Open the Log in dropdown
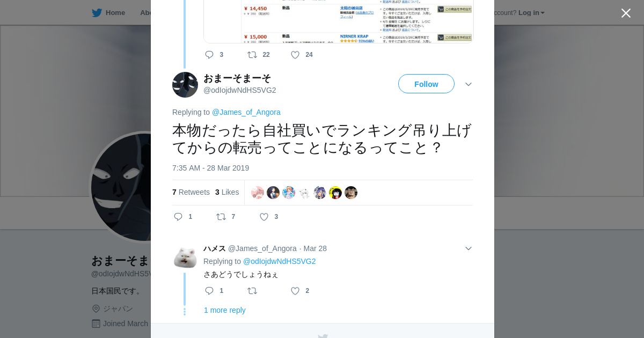The image size is (644, 338). click(x=531, y=13)
